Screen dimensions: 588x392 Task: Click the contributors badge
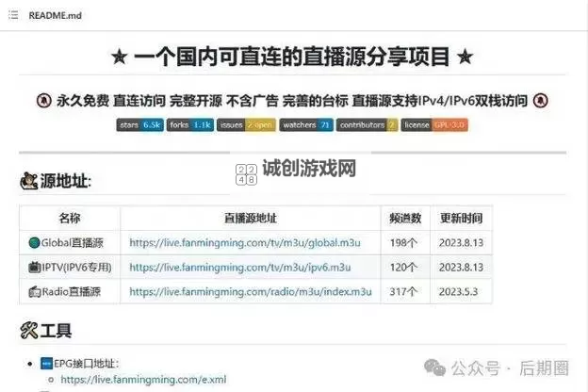pyautogui.click(x=367, y=125)
